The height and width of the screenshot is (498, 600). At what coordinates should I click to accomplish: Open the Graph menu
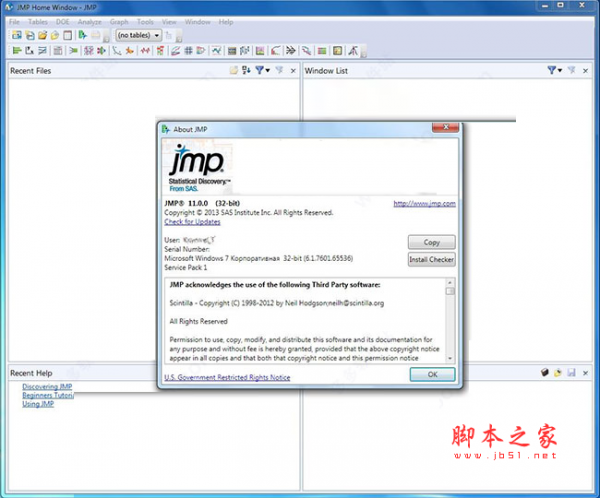(119, 22)
